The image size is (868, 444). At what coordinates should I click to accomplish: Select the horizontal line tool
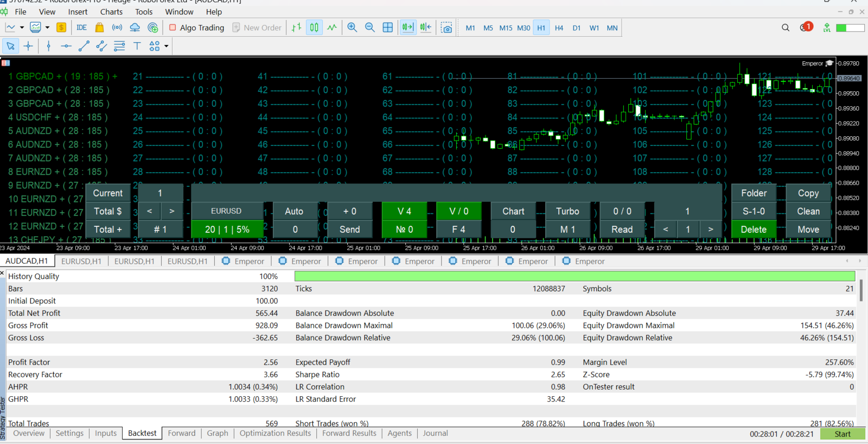point(66,46)
